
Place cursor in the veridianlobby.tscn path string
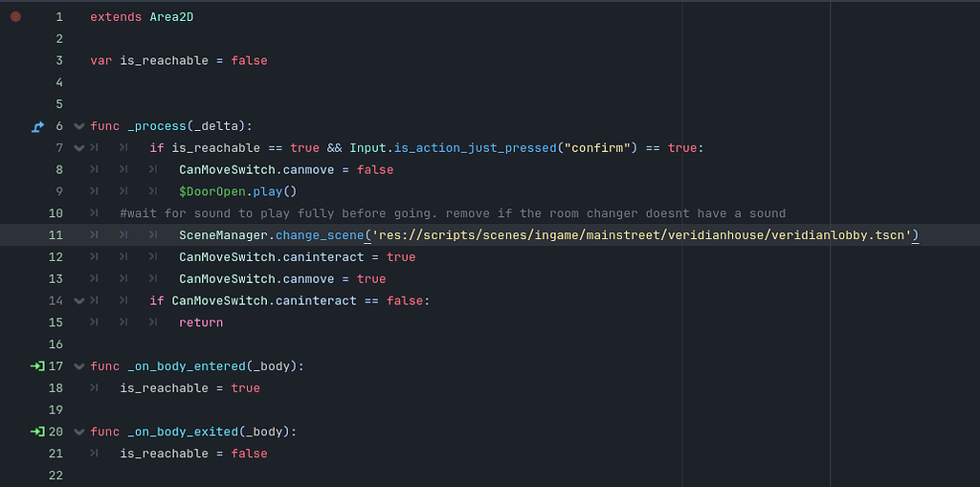click(641, 235)
